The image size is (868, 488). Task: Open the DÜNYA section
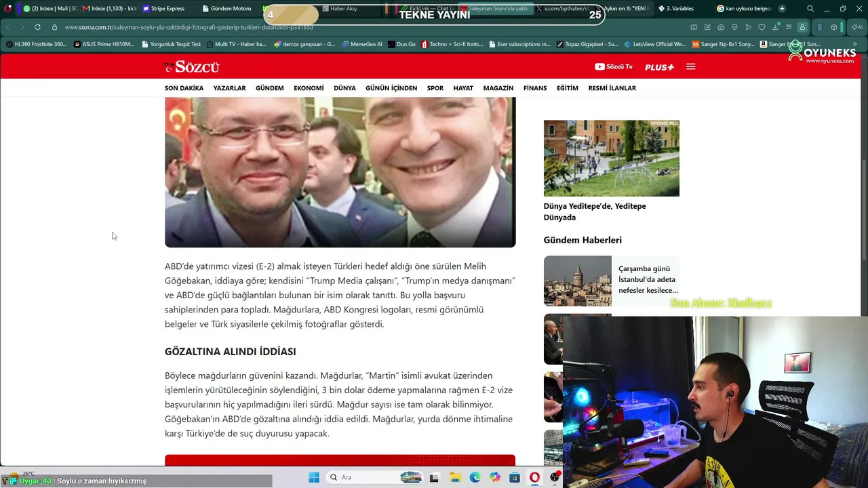pos(344,88)
